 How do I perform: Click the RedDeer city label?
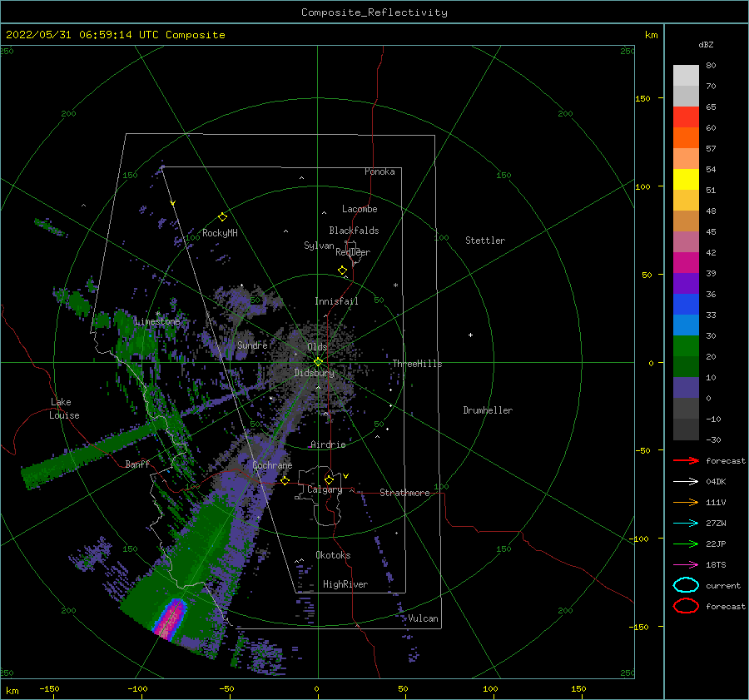(x=353, y=252)
